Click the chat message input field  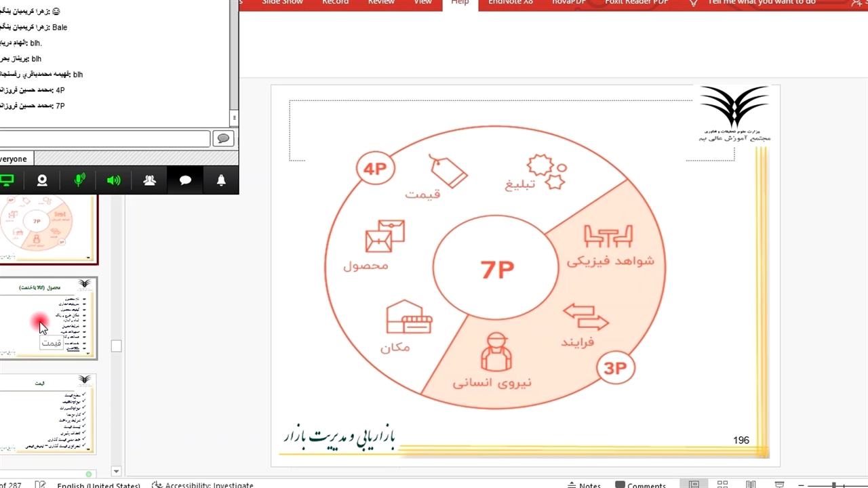[x=104, y=139]
